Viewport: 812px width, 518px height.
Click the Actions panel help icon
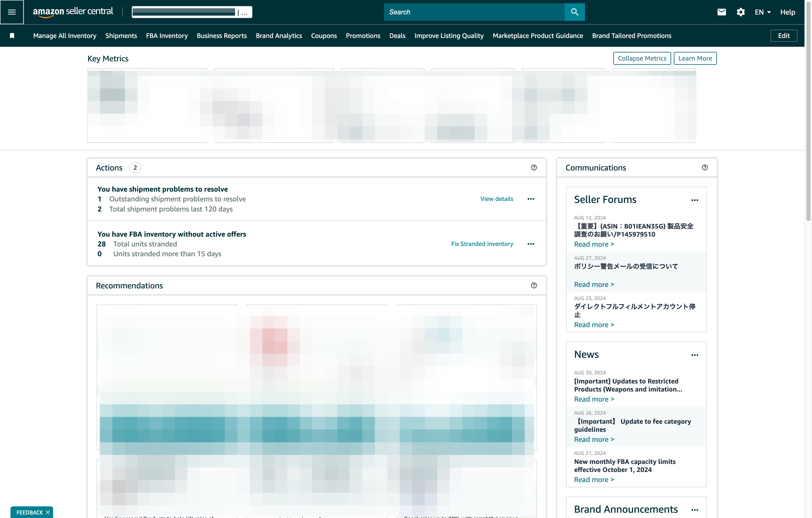(x=534, y=168)
